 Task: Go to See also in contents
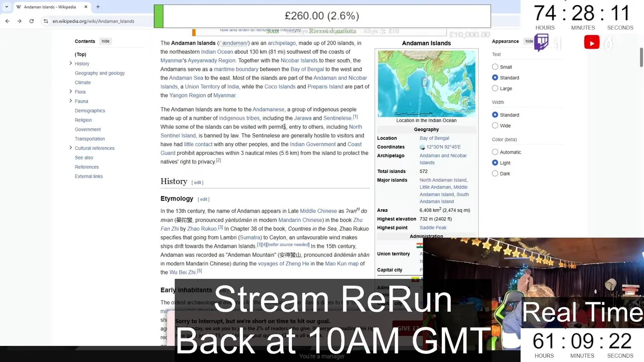point(84,157)
